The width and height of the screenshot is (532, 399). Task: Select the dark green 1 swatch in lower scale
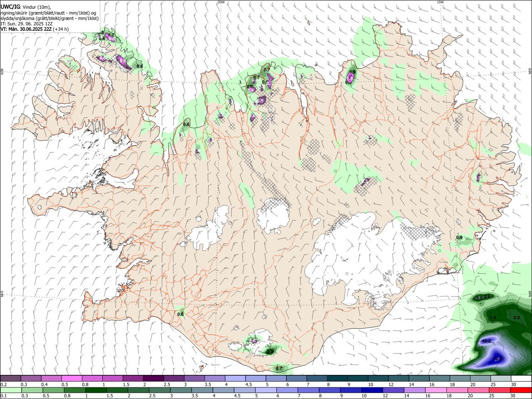[96, 390]
